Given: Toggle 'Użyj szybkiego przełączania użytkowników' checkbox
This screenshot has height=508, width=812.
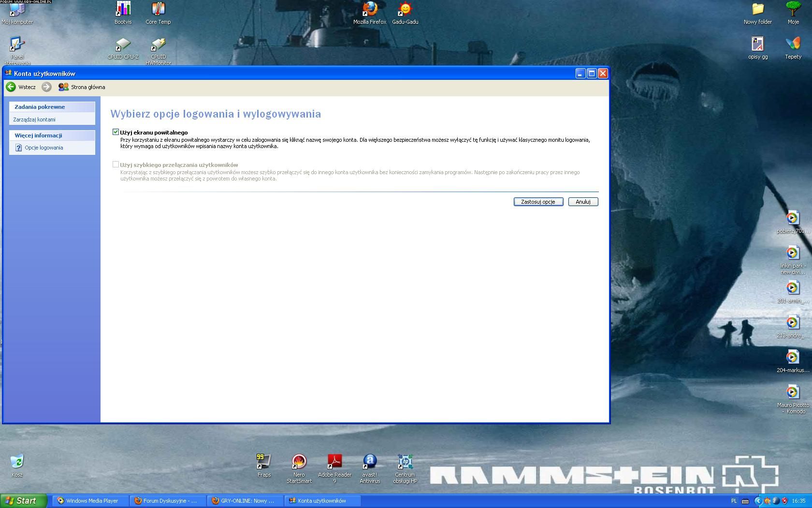Looking at the screenshot, I should (116, 164).
